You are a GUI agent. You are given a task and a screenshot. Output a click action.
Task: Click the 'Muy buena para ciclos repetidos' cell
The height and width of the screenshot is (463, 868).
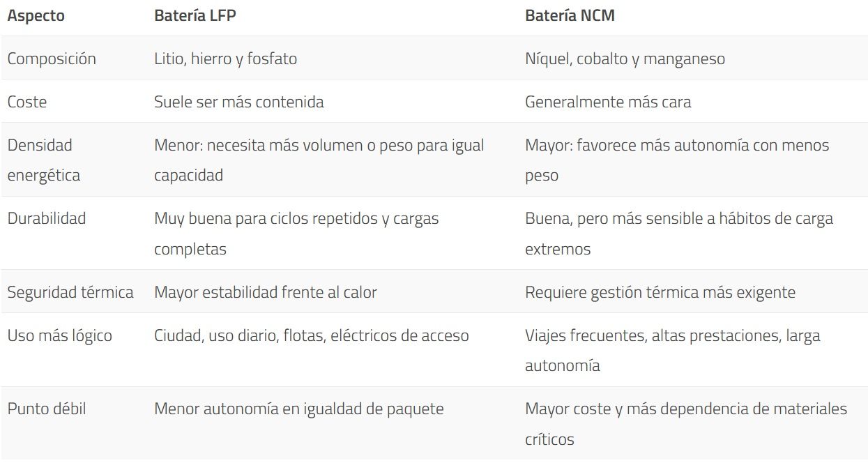pos(296,233)
